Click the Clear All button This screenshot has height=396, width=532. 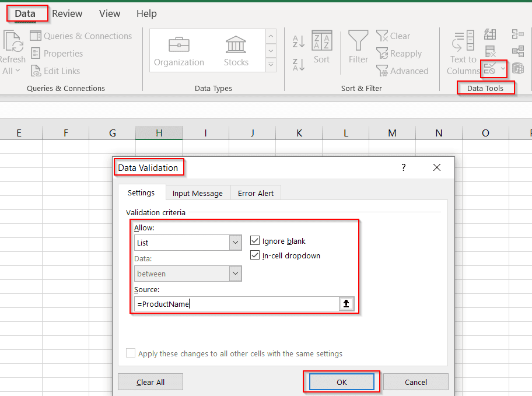[150, 382]
